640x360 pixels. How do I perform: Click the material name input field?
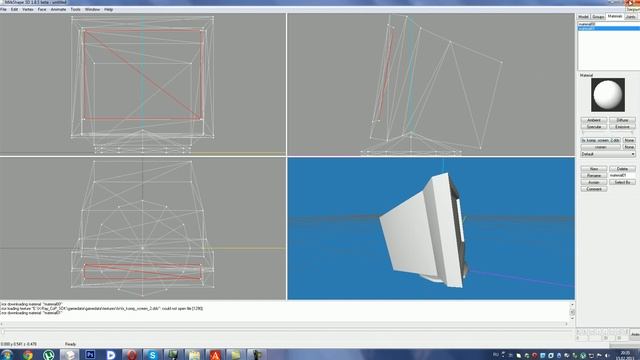622,175
